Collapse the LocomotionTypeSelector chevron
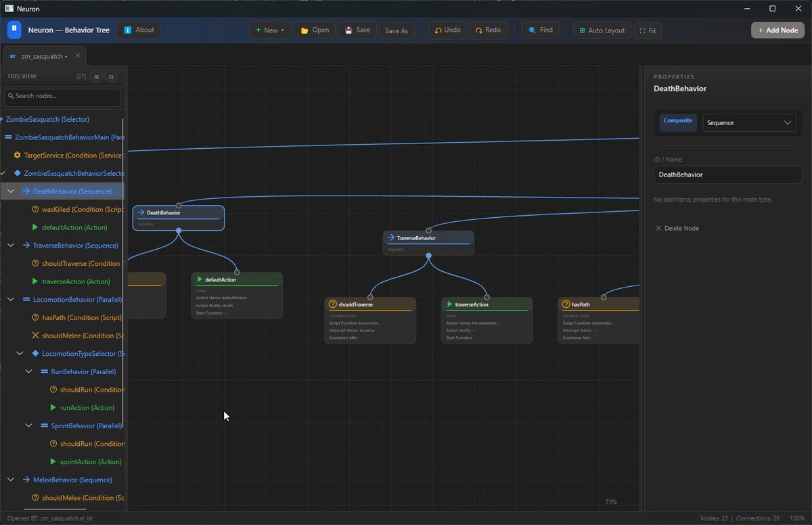812x525 pixels. point(20,353)
